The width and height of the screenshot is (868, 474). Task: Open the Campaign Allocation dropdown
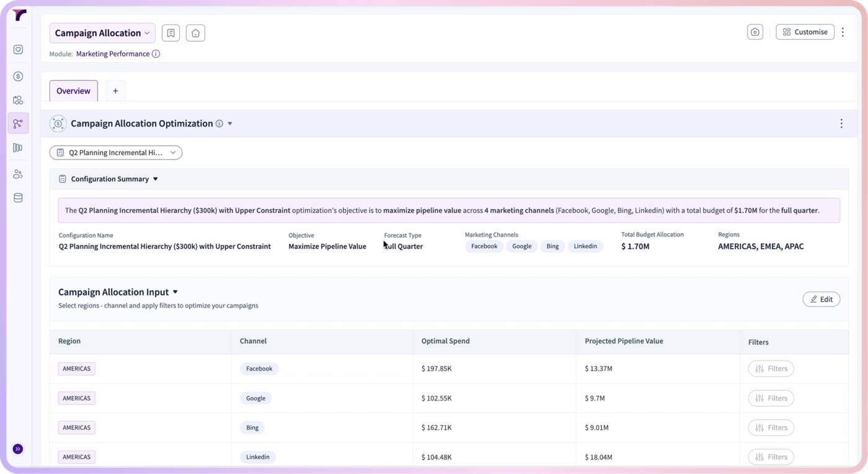(102, 33)
